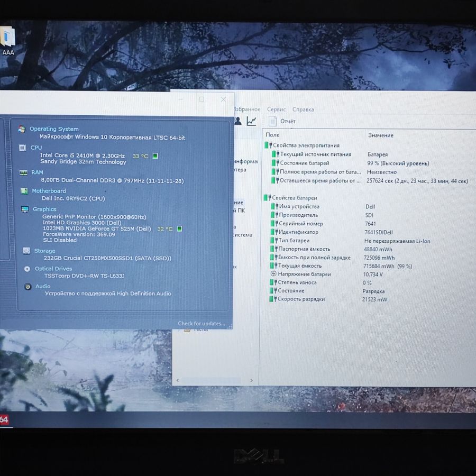Click the TSSTcorp DVD+-RW TS-L633J text
The height and width of the screenshot is (476, 476).
pyautogui.click(x=85, y=276)
